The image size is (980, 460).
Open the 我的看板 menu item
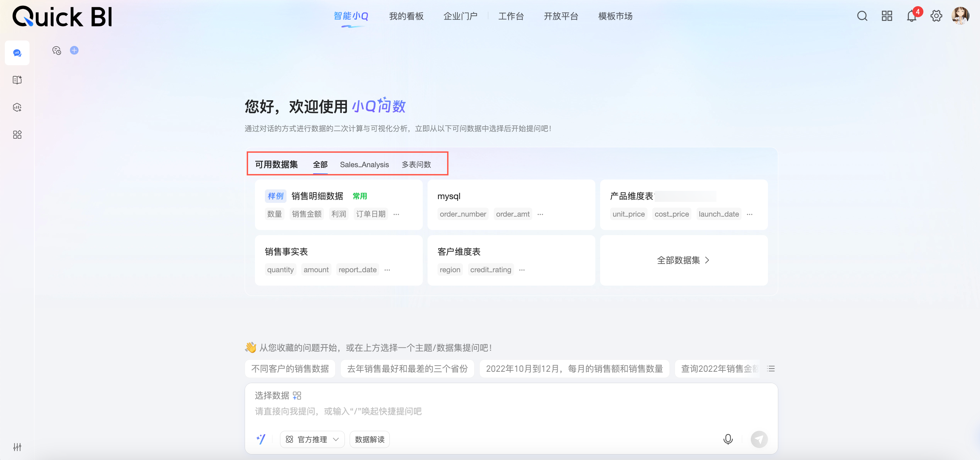coord(406,16)
